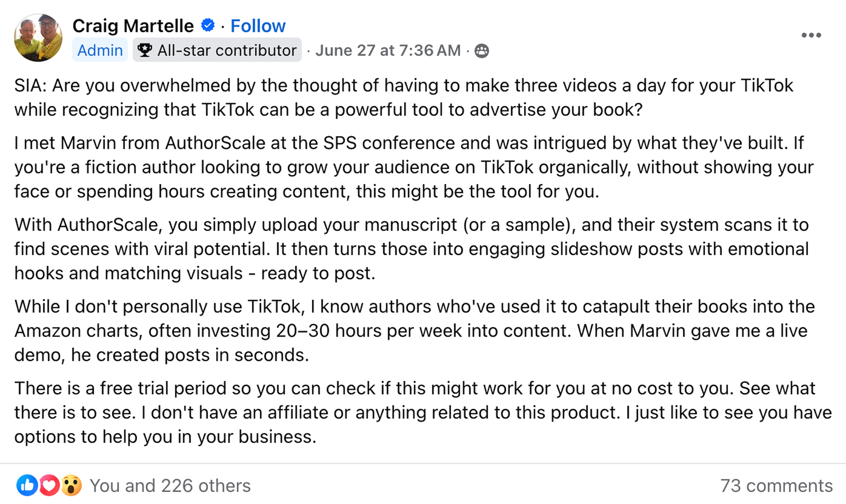Image resolution: width=846 pixels, height=504 pixels.
Task: Click the group privacy audience icon
Action: tap(481, 51)
